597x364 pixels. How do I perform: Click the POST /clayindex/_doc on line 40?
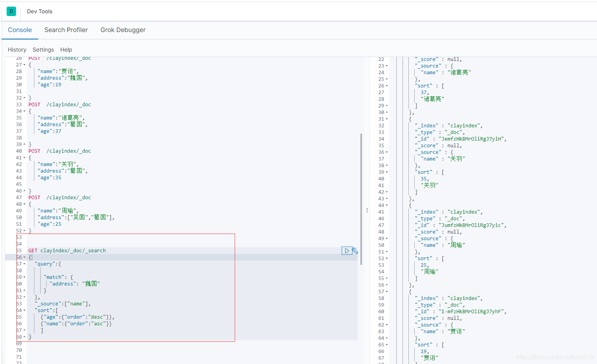[60, 151]
